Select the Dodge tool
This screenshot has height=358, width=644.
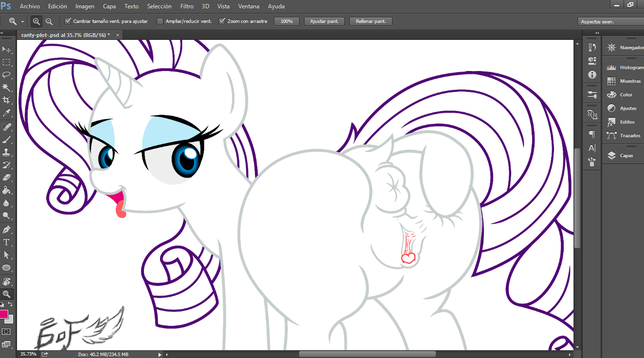[7, 215]
